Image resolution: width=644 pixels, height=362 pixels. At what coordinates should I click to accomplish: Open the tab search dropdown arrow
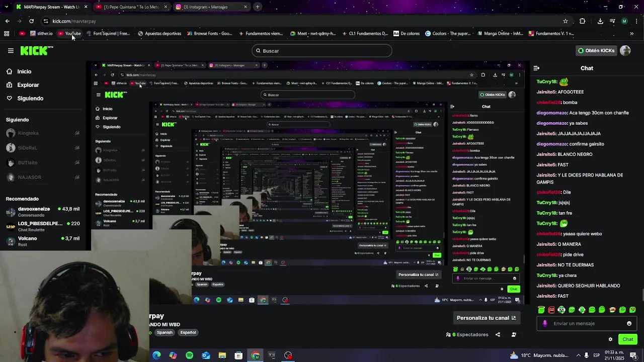tap(7, 7)
